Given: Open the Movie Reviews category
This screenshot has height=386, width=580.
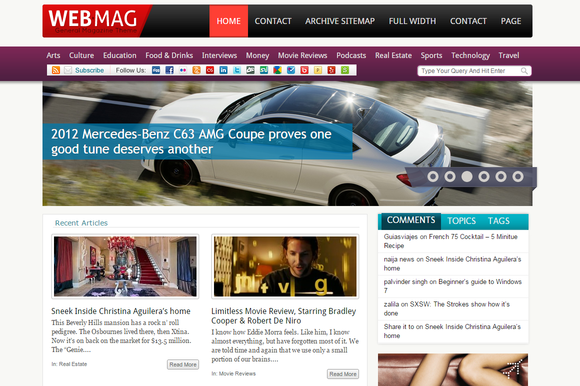Looking at the screenshot, I should [303, 55].
